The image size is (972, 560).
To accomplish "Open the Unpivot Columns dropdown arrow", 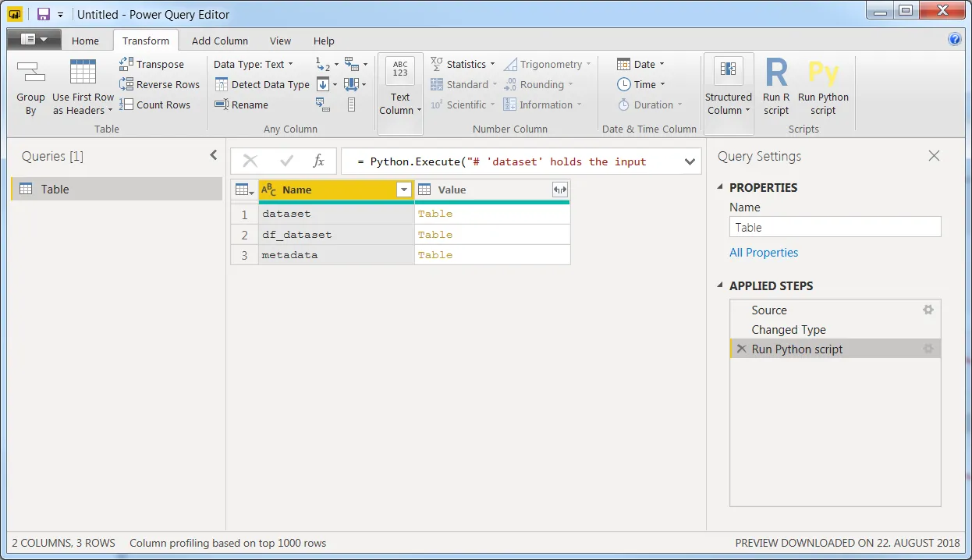I will point(364,64).
